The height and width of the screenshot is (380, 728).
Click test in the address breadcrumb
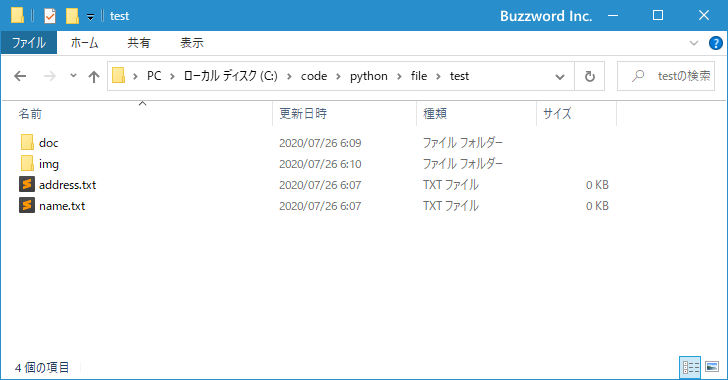tap(459, 76)
